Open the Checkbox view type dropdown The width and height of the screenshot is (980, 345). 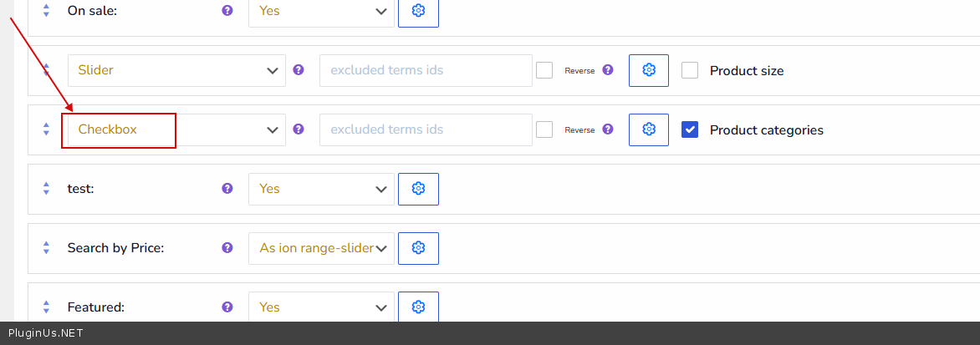pyautogui.click(x=176, y=129)
